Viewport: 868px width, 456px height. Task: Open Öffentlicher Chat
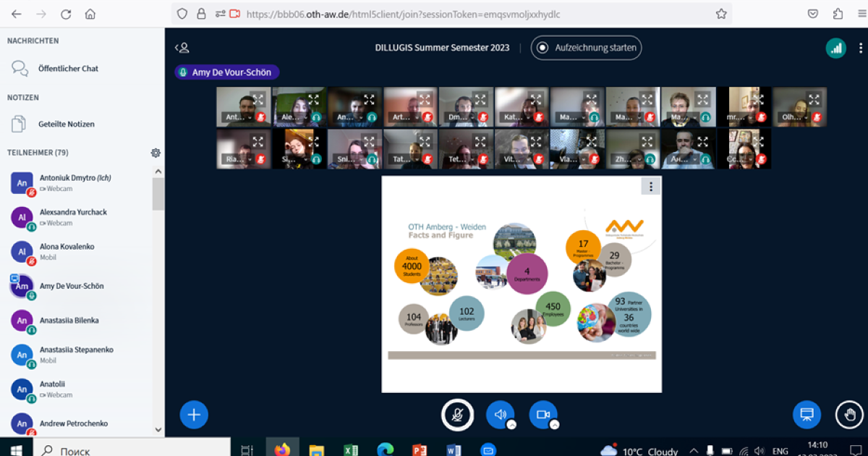tap(68, 68)
